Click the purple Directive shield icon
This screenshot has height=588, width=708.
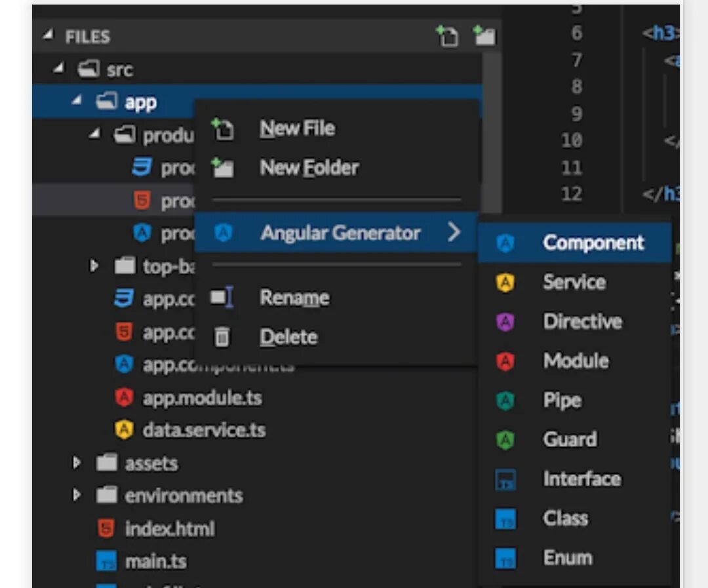pyautogui.click(x=505, y=322)
